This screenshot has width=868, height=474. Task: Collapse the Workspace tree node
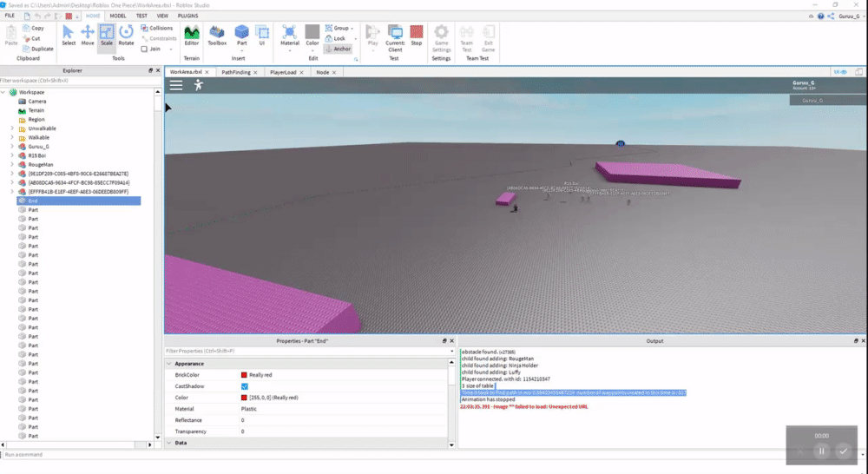click(3, 92)
